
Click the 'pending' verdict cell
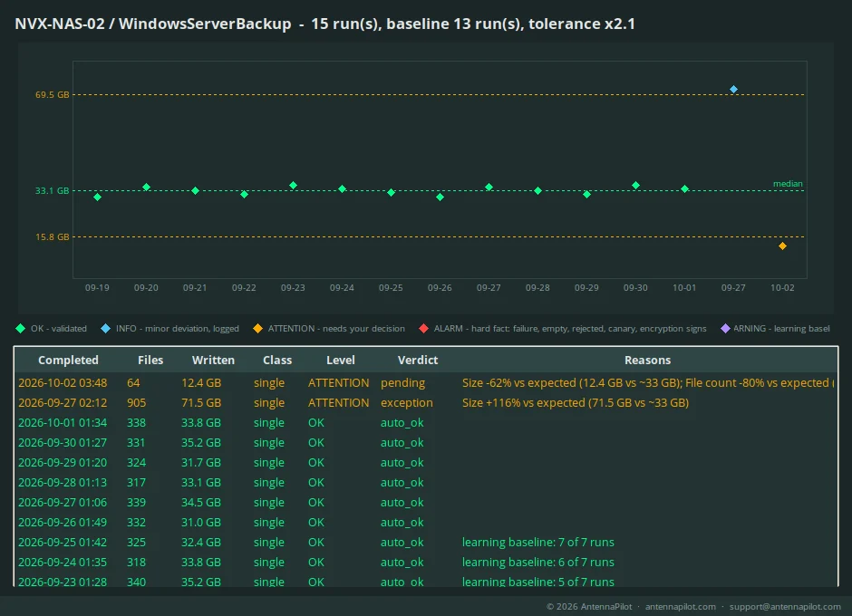click(x=402, y=383)
